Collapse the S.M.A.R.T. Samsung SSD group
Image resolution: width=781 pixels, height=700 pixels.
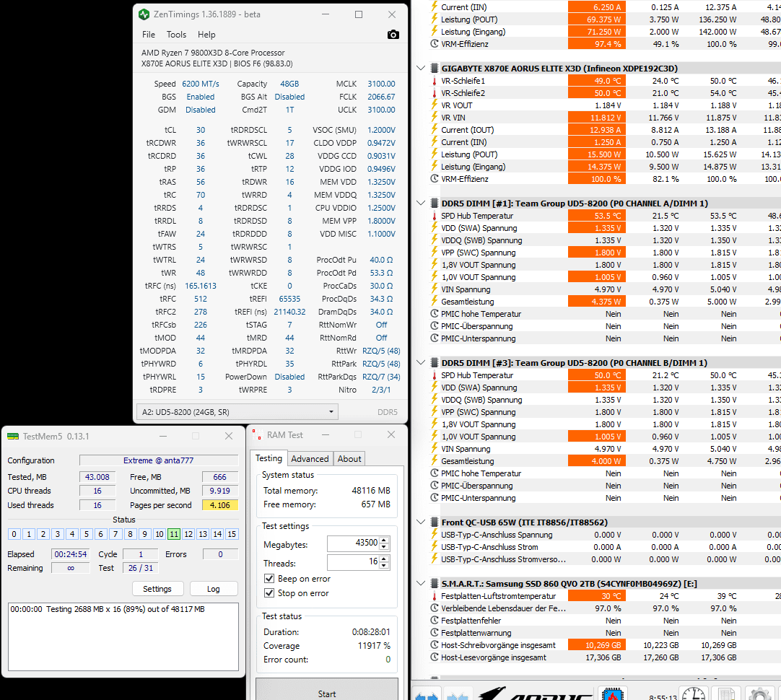[x=421, y=584]
